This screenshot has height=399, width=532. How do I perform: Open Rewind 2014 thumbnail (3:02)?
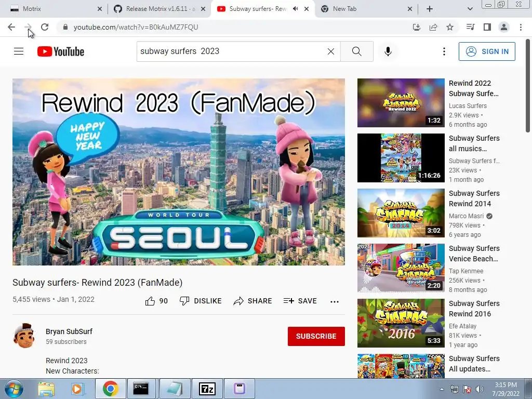(x=401, y=212)
